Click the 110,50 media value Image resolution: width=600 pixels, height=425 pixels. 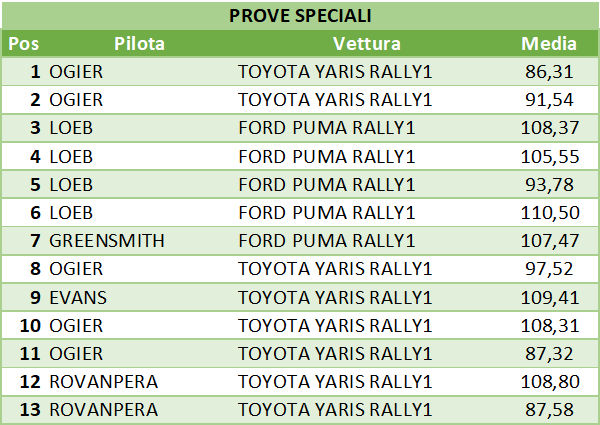(550, 213)
